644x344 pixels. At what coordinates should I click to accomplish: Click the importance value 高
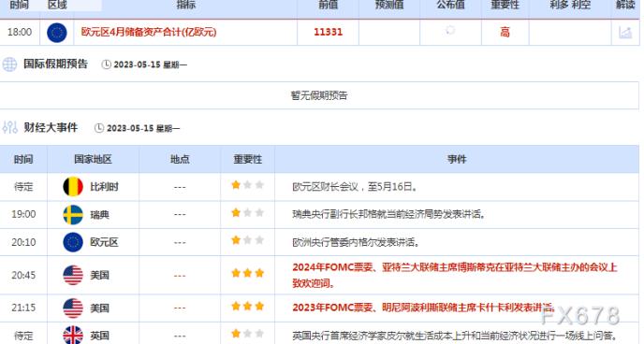[x=505, y=32]
